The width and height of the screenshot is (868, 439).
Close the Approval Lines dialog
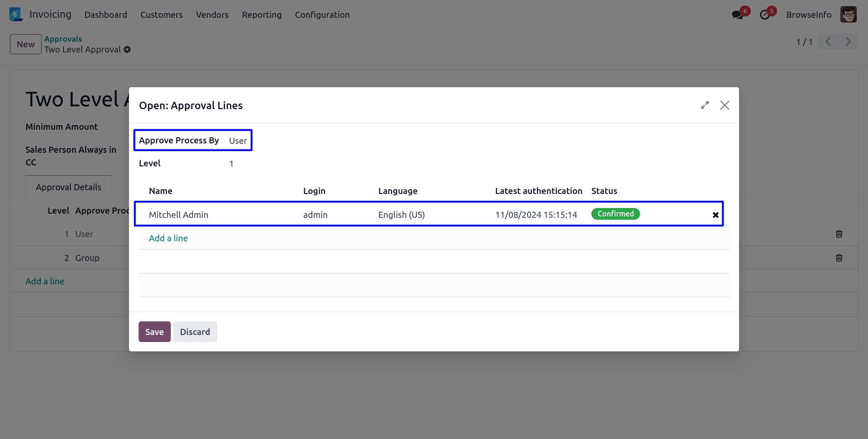pyautogui.click(x=725, y=105)
